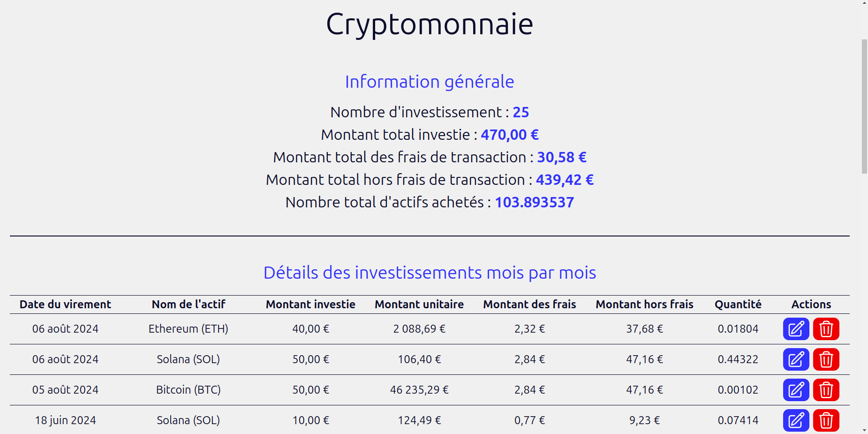This screenshot has height=434, width=868.
Task: Edit the Ethereum (ETH) investment entry
Action: pyautogui.click(x=796, y=329)
